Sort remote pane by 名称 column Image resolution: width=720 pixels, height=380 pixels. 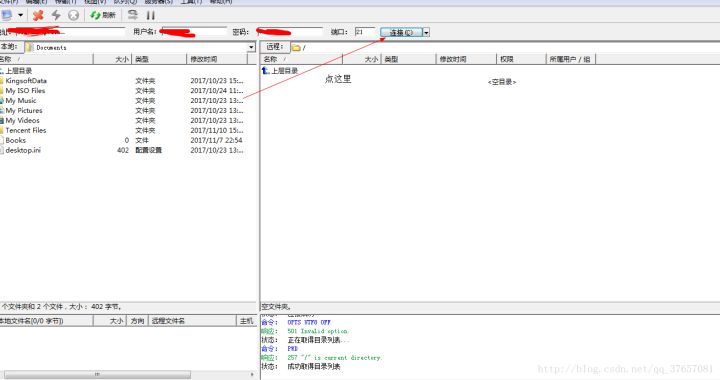point(302,59)
